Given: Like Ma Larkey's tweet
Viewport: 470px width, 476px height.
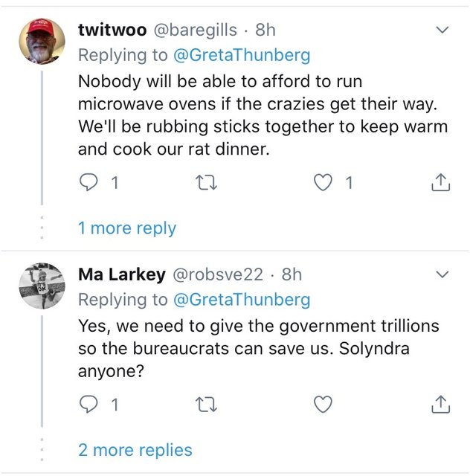Looking at the screenshot, I should pos(323,405).
